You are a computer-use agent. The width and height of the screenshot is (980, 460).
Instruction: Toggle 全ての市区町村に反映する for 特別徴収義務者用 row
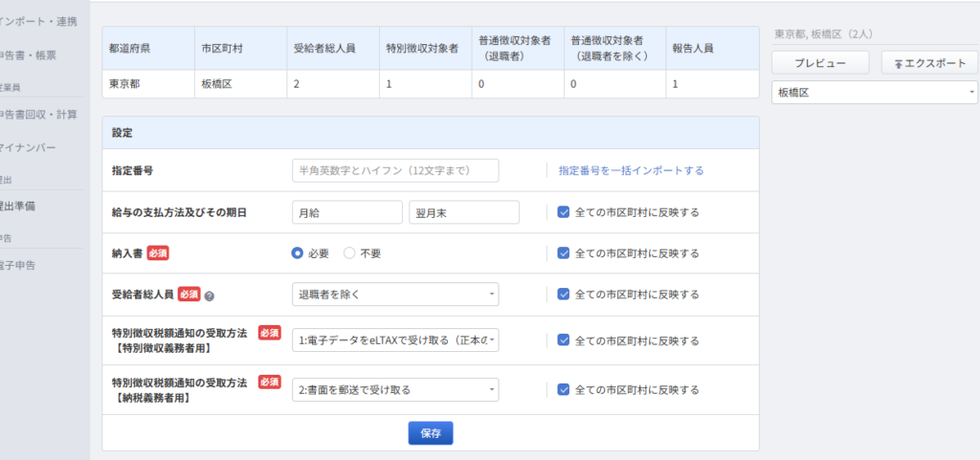[564, 340]
